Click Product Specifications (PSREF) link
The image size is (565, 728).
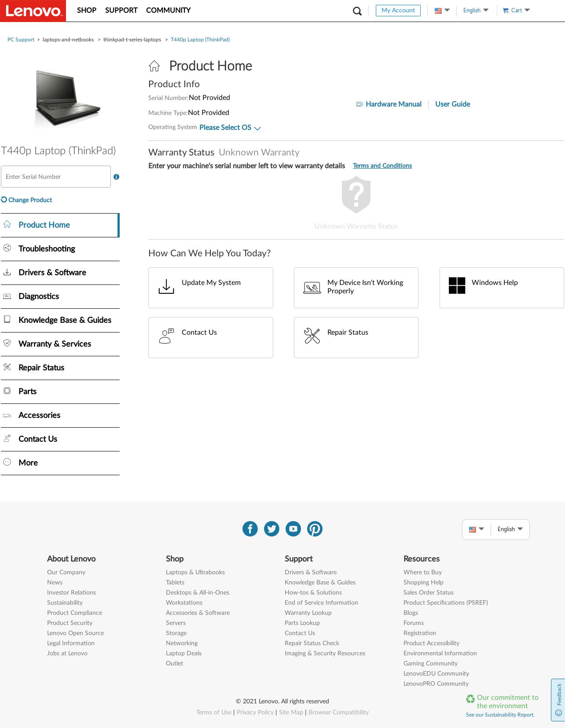446,602
